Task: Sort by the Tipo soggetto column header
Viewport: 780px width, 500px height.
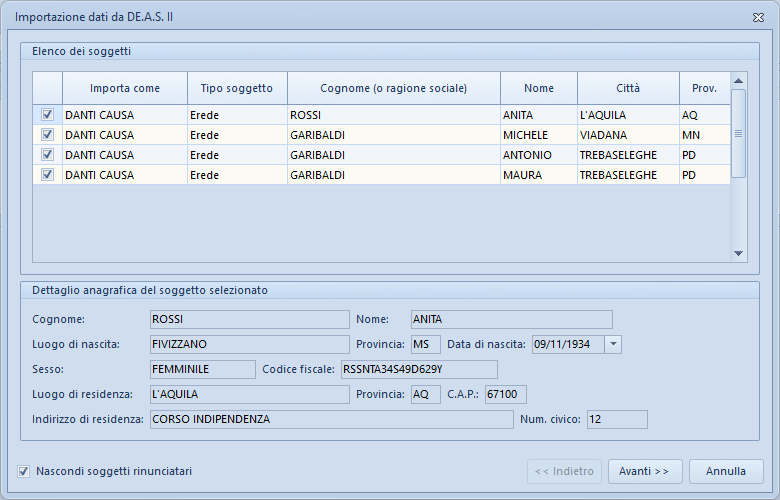Action: [237, 88]
